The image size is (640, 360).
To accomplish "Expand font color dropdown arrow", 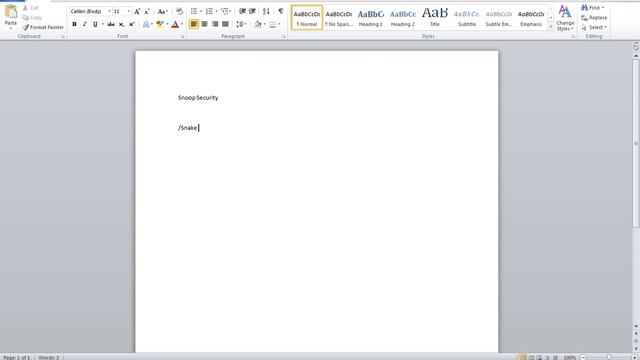I will point(182,24).
